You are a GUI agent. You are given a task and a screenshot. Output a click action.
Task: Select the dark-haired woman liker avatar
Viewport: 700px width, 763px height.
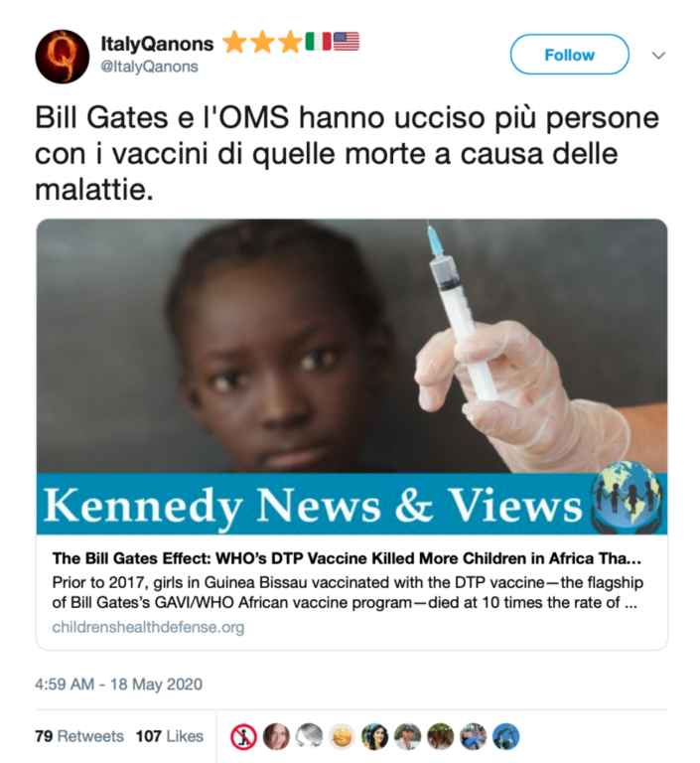tap(374, 736)
